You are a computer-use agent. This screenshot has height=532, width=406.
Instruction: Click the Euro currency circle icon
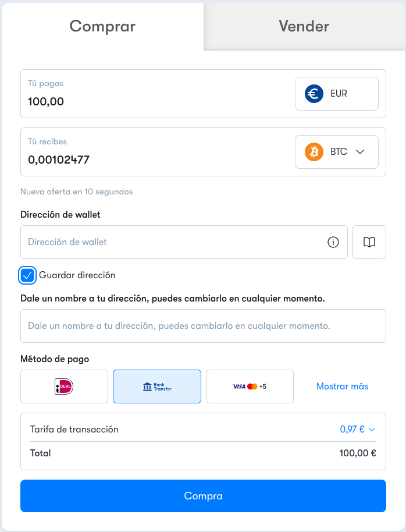click(x=314, y=94)
